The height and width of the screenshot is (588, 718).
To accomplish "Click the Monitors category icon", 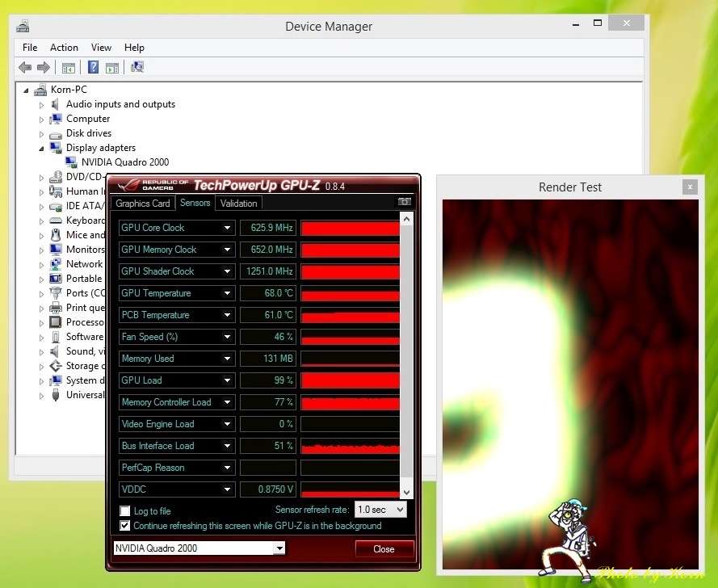I will [x=56, y=249].
